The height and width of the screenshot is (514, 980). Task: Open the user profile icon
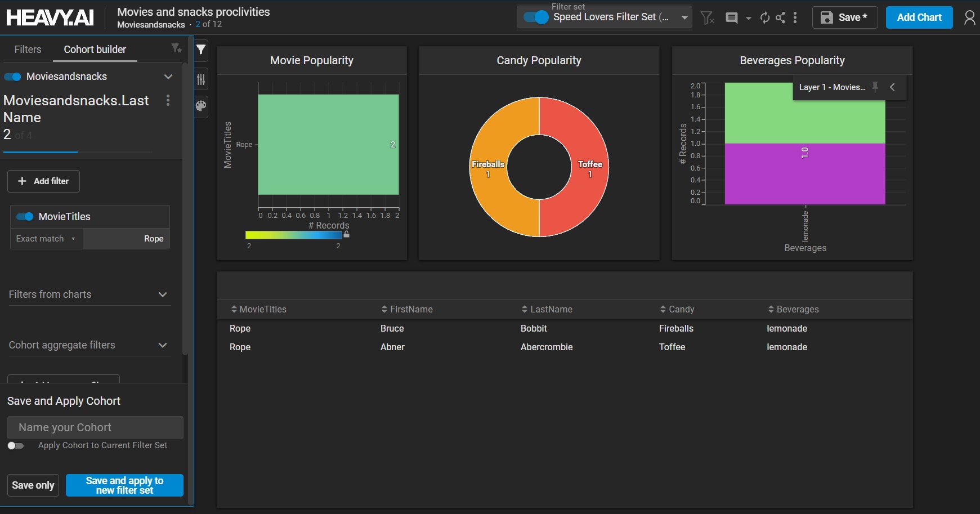tap(969, 18)
